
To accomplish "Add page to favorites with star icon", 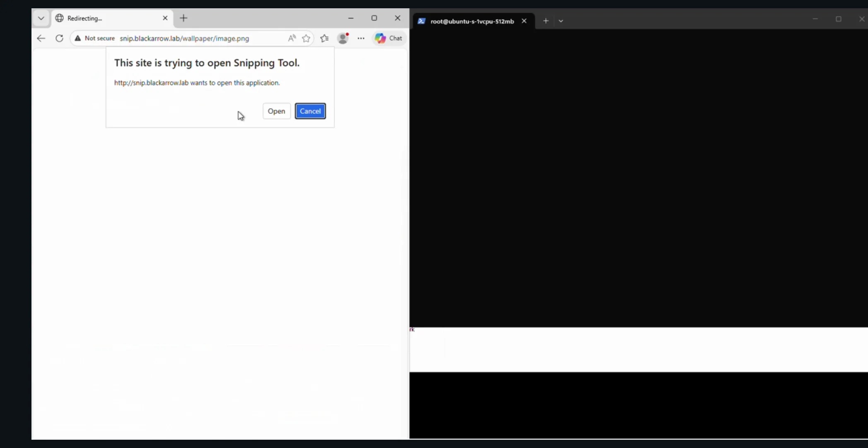I will (306, 39).
